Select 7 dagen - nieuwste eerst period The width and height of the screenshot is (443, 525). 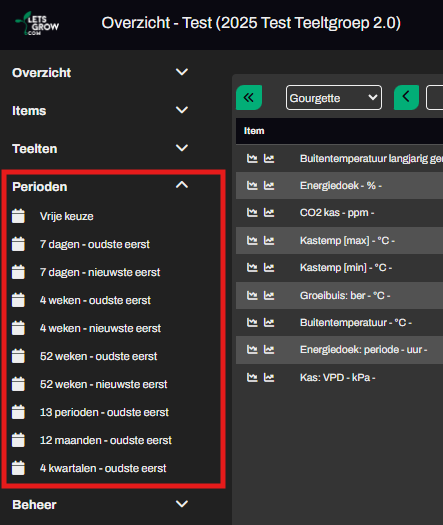click(x=100, y=272)
